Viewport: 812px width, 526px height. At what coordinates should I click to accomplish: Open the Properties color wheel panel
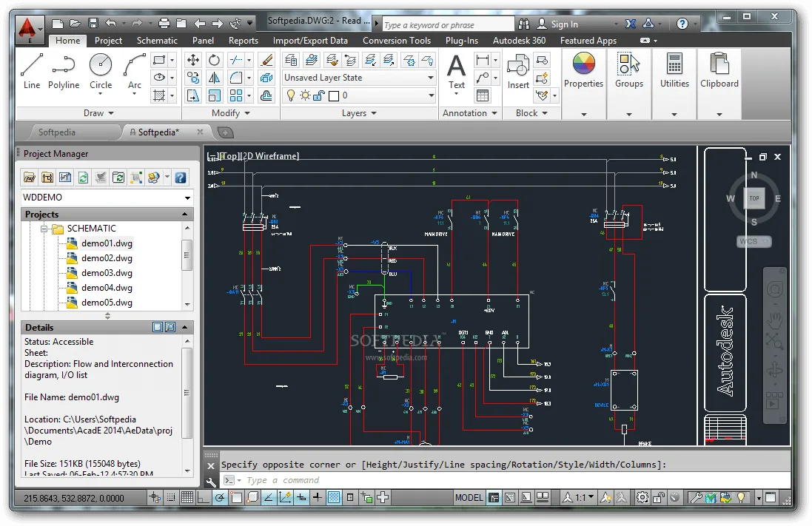point(583,70)
